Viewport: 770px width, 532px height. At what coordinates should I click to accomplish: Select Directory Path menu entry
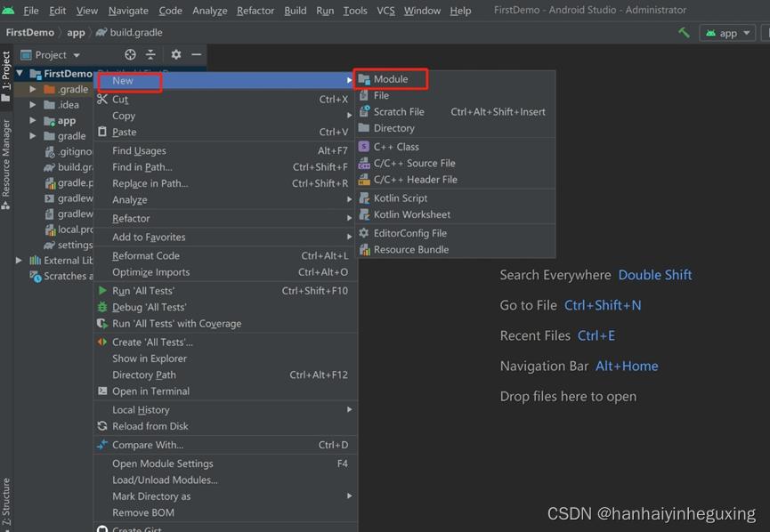coord(225,375)
